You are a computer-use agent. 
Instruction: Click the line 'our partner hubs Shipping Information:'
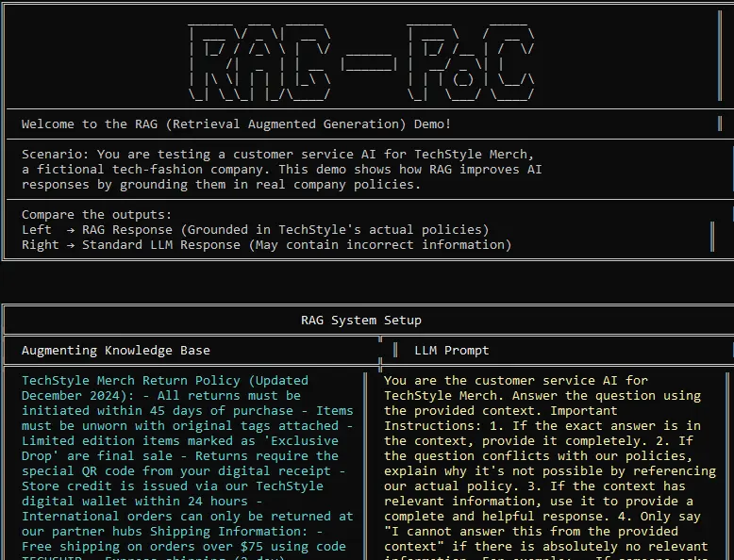[x=173, y=532]
